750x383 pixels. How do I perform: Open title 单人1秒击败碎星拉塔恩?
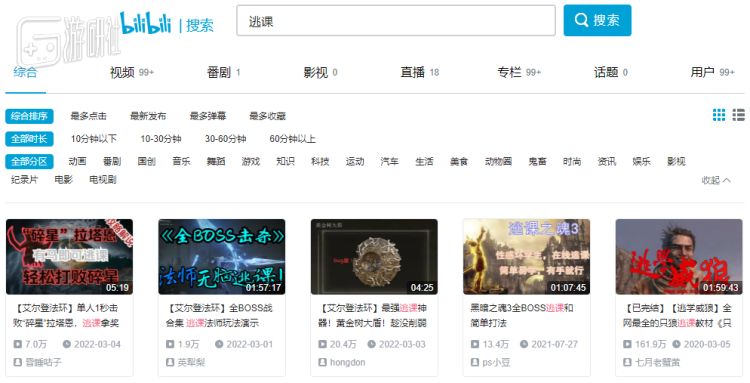[67, 316]
